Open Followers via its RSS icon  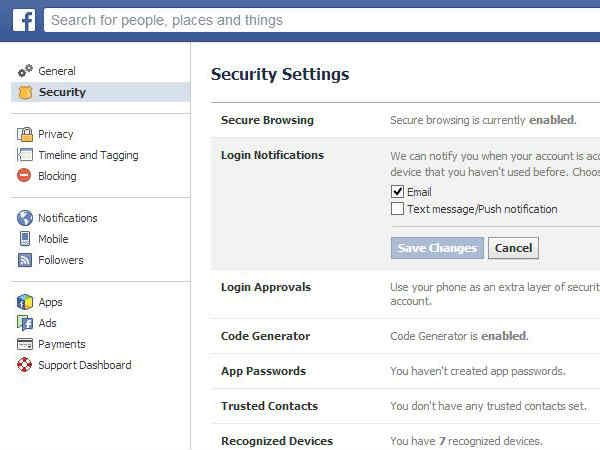tap(25, 260)
